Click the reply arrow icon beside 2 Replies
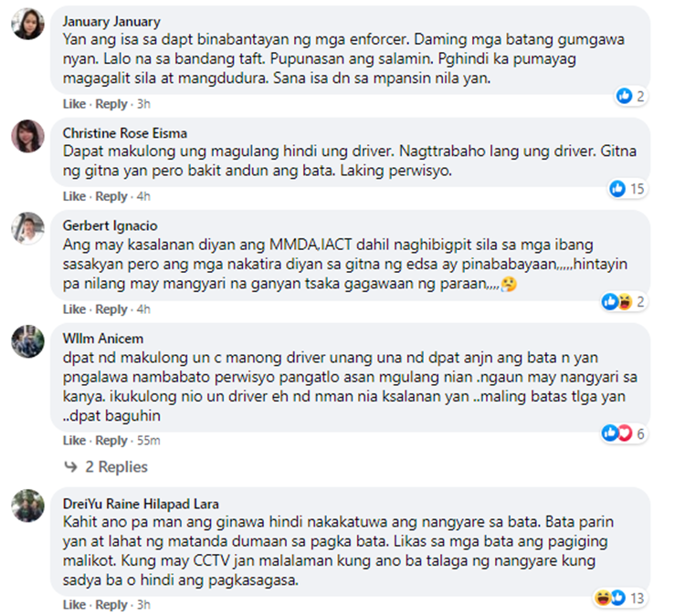 [70, 466]
